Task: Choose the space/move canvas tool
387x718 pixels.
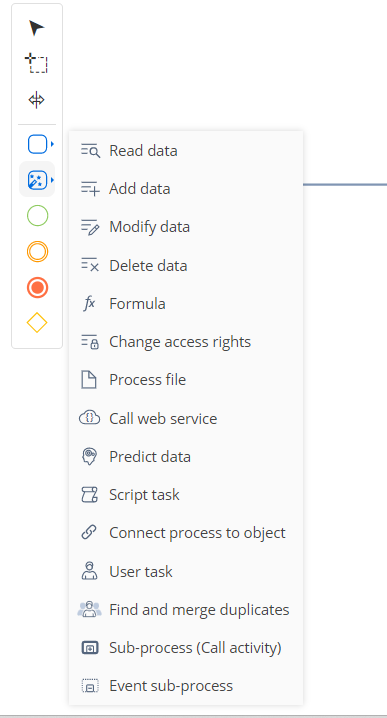Action: point(37,100)
